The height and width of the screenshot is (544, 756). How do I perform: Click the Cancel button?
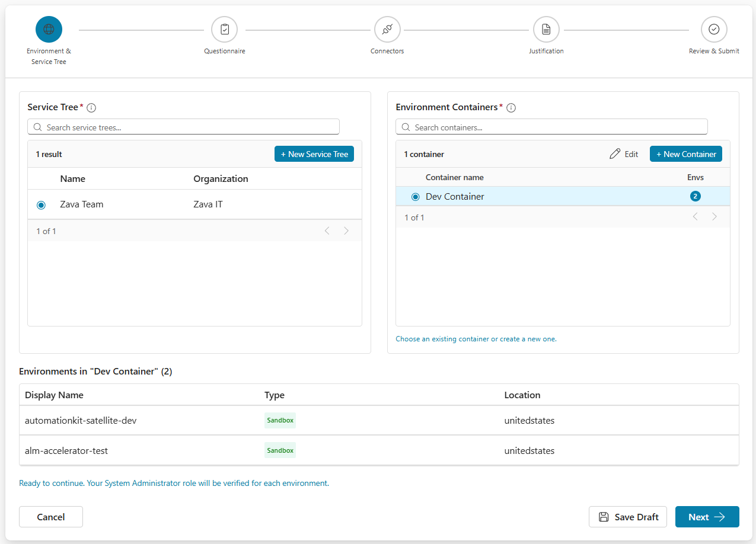[x=51, y=517]
